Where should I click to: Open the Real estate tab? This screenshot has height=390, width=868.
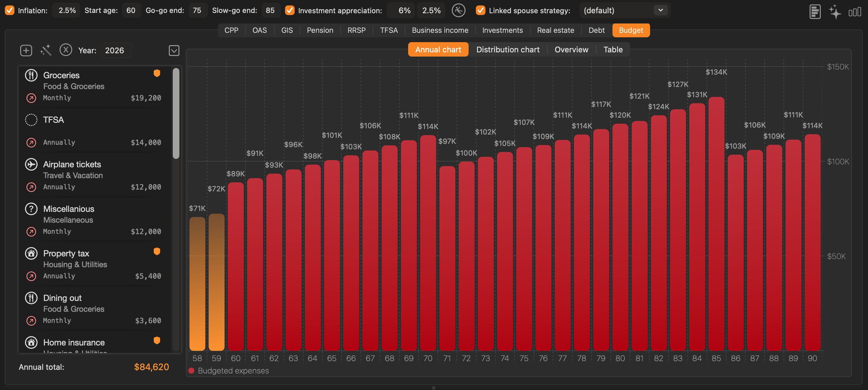click(x=555, y=30)
